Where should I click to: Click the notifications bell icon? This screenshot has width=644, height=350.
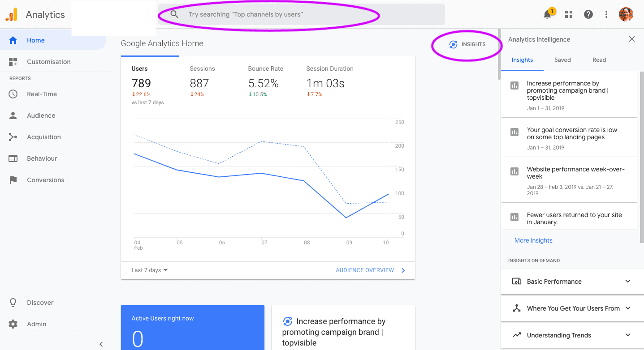[547, 15]
